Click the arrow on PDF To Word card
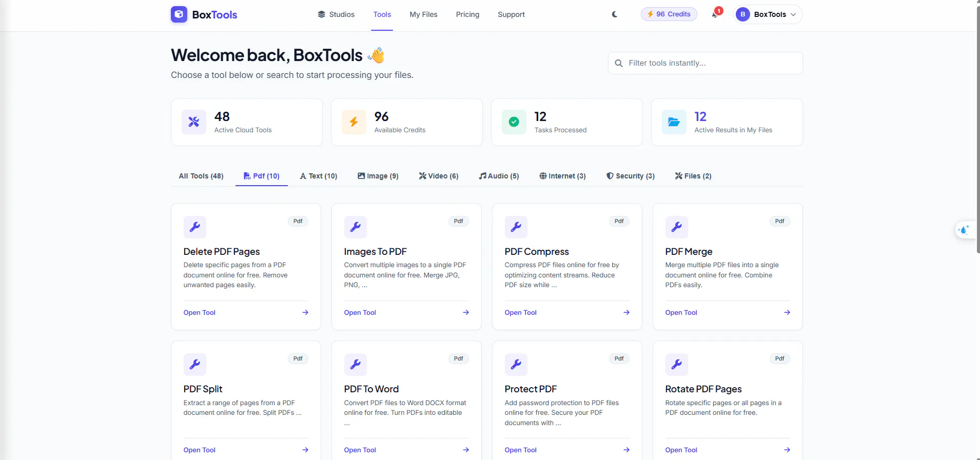This screenshot has height=460, width=980. pos(466,450)
